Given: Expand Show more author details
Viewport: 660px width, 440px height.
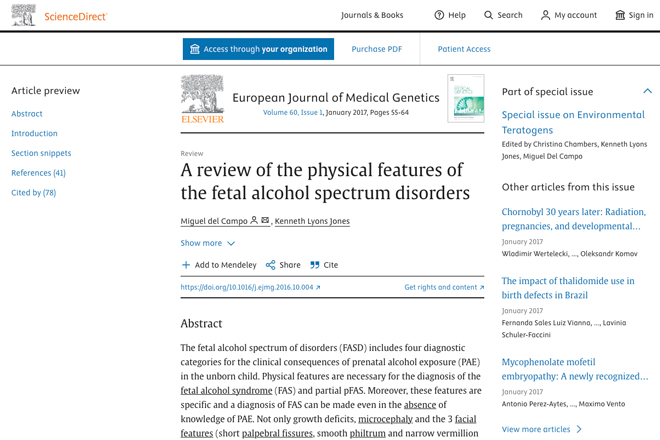Looking at the screenshot, I should pyautogui.click(x=208, y=243).
